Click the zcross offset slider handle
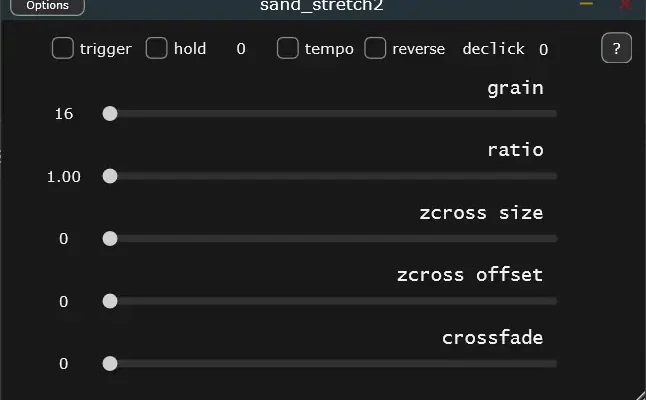This screenshot has height=400, width=646. point(110,301)
